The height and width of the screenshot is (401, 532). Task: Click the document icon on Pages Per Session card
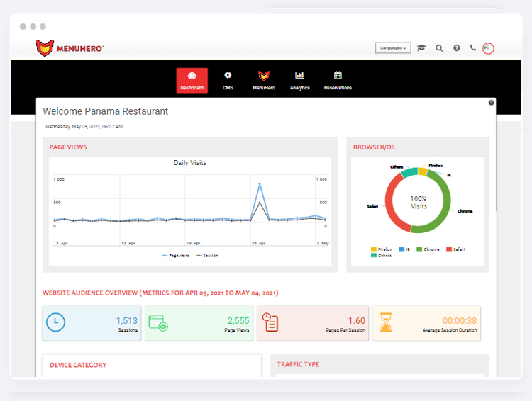(x=270, y=322)
